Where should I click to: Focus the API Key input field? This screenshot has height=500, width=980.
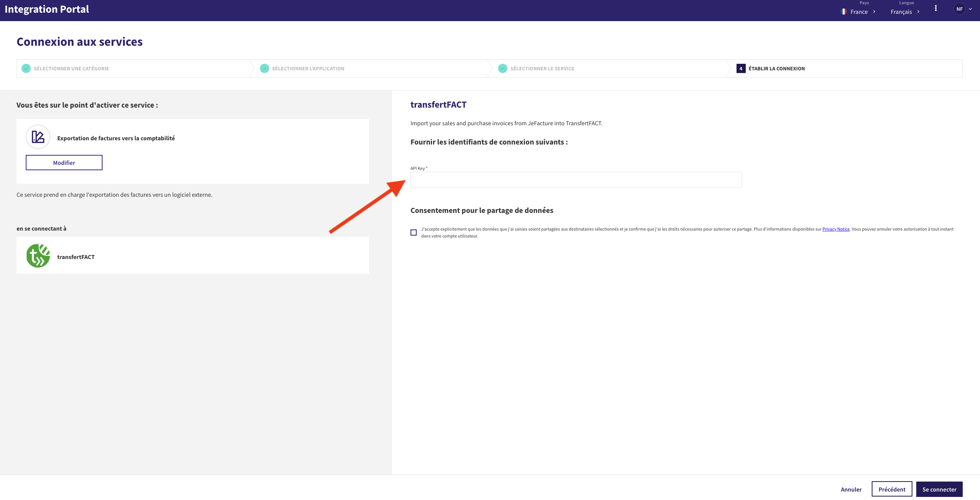point(576,180)
